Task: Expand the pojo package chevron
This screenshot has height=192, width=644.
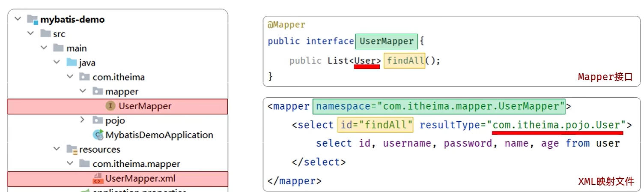Action: coord(83,120)
